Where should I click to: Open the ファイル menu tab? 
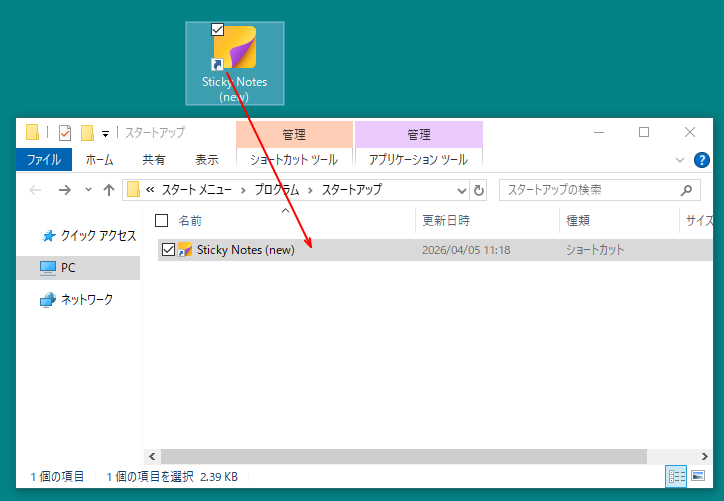click(x=44, y=160)
